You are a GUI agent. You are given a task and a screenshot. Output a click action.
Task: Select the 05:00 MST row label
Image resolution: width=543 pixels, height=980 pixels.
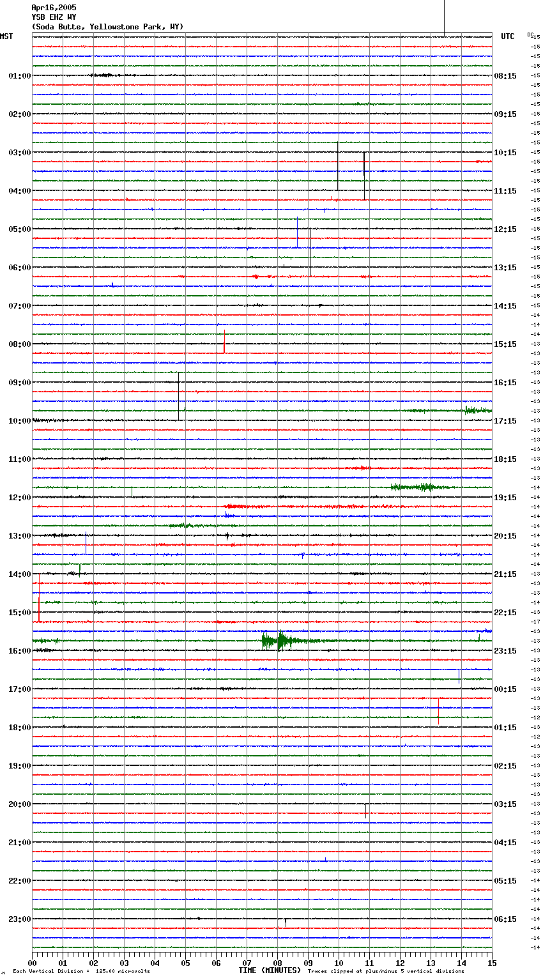(20, 229)
